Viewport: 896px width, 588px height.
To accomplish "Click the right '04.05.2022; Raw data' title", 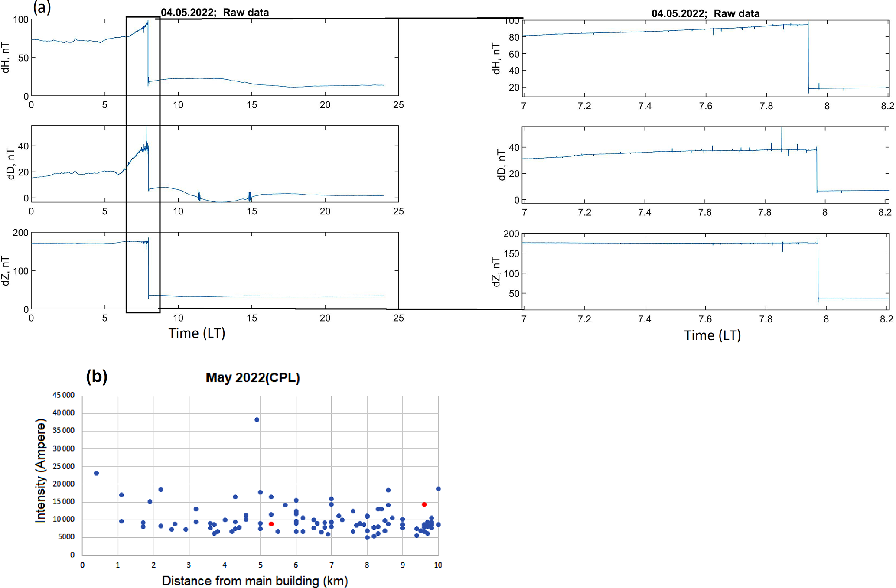I will coord(705,13).
